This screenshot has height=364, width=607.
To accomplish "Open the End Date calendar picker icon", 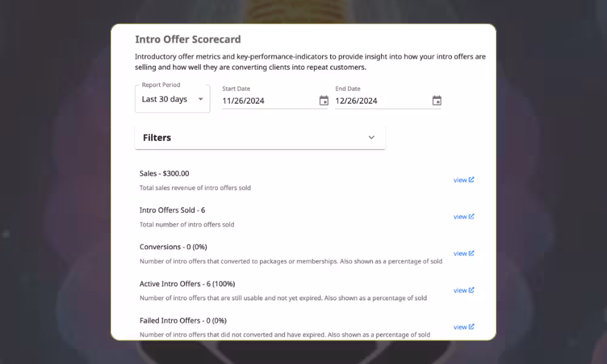I will pos(436,101).
